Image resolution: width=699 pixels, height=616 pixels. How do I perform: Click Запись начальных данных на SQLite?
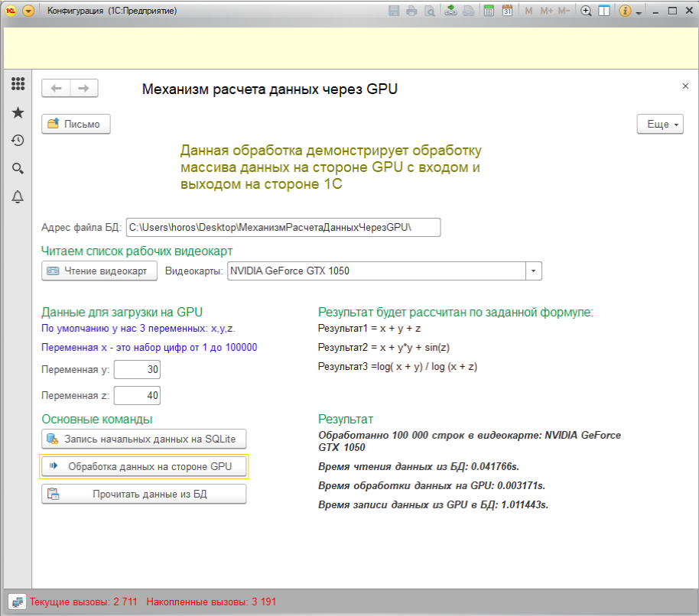pos(144,439)
